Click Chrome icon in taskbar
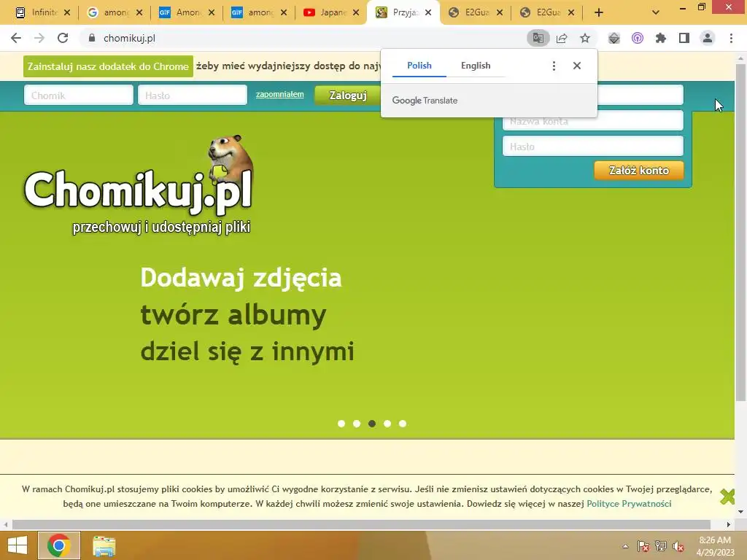 point(58,545)
